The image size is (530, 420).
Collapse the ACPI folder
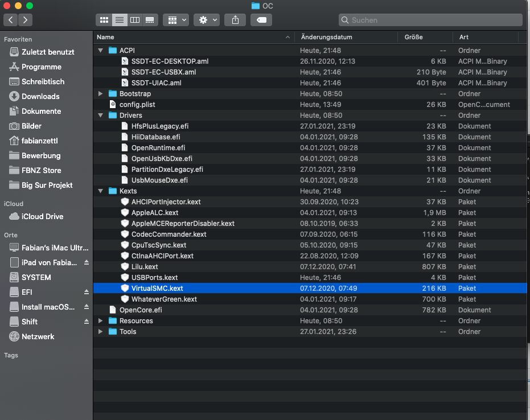click(100, 50)
